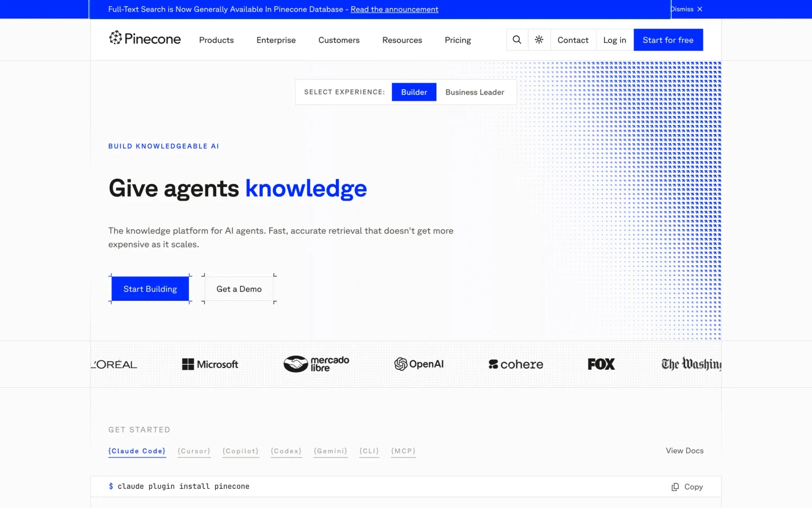
Task: Select the Builder experience
Action: [414, 92]
